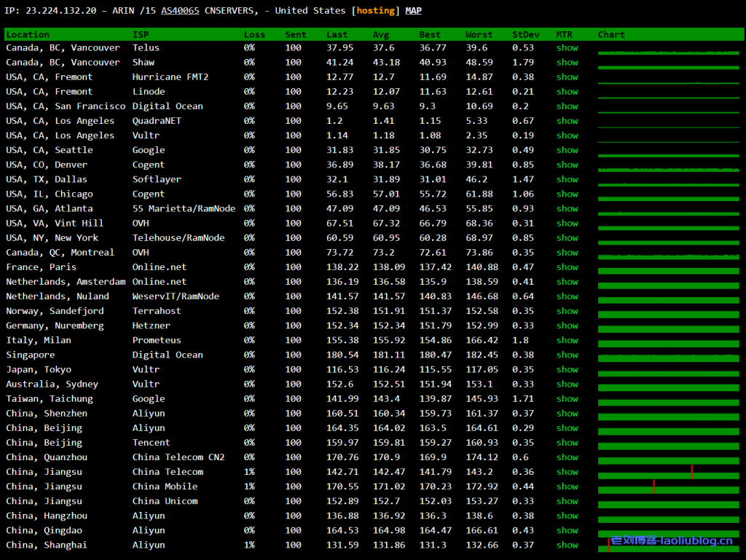
Task: Show MTR for Shanghai Aliyun row
Action: (x=567, y=545)
